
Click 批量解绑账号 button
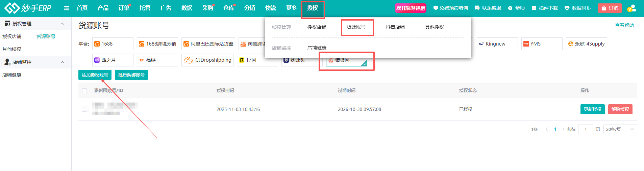pyautogui.click(x=131, y=75)
